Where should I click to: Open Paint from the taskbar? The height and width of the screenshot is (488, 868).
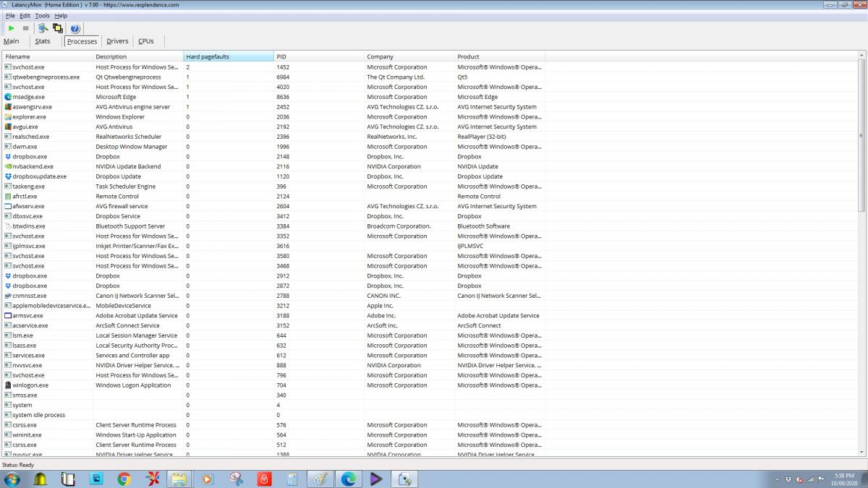pos(320,479)
